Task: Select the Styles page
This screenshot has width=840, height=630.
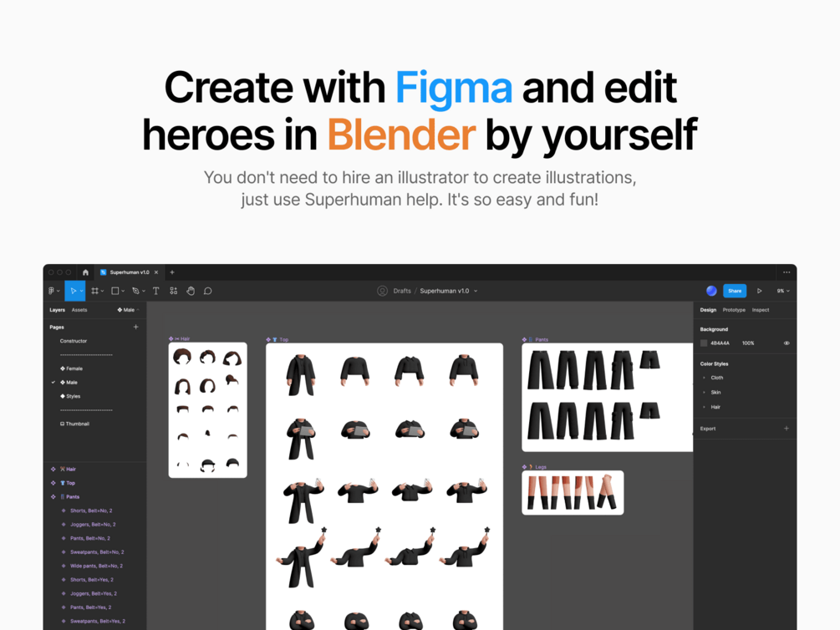Action: pos(70,396)
